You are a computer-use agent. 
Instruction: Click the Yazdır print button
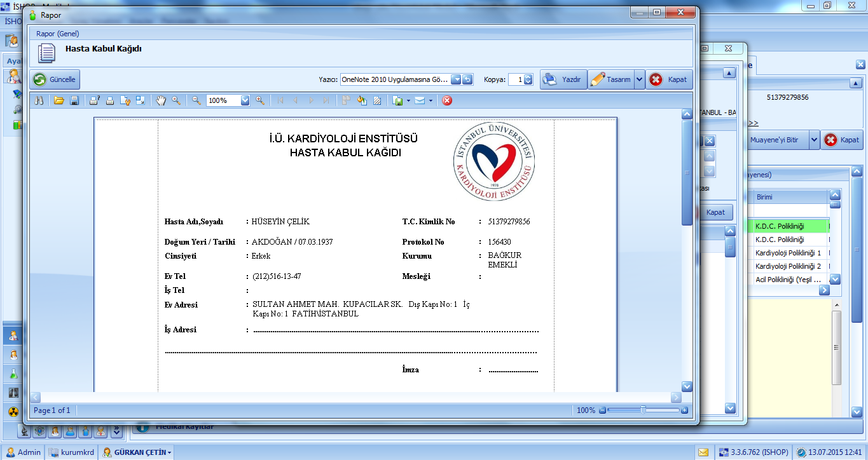click(563, 79)
